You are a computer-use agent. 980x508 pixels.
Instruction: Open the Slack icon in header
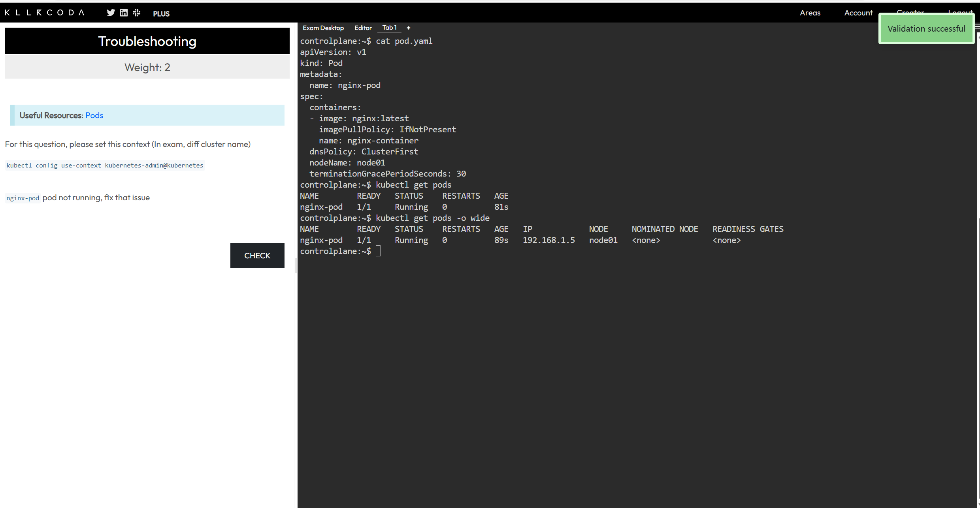[x=137, y=13]
